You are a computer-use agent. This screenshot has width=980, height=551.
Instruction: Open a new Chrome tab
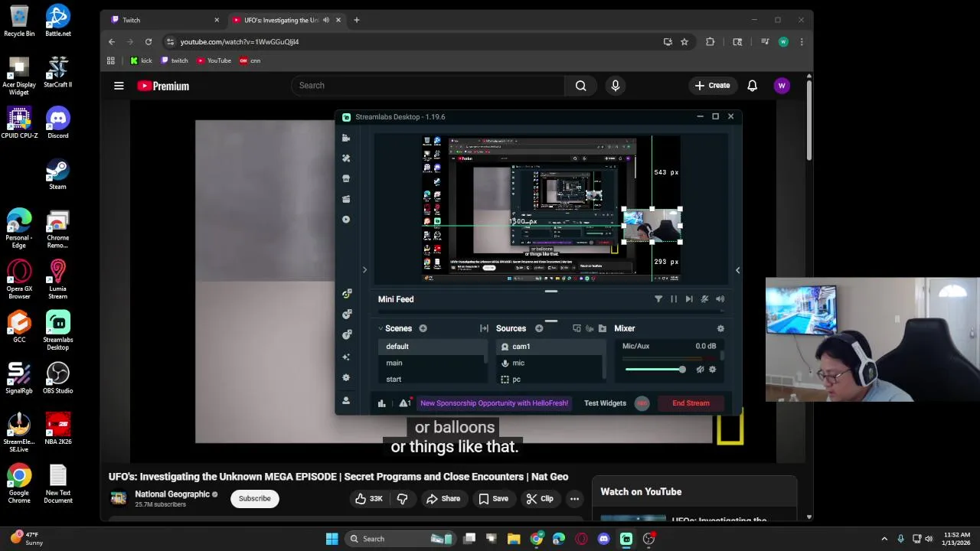pyautogui.click(x=357, y=20)
